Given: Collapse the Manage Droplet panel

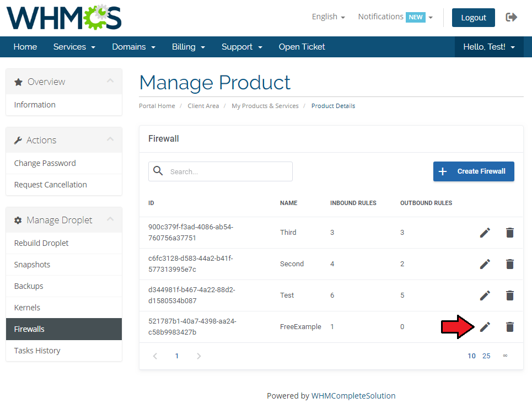Looking at the screenshot, I should pyautogui.click(x=110, y=219).
